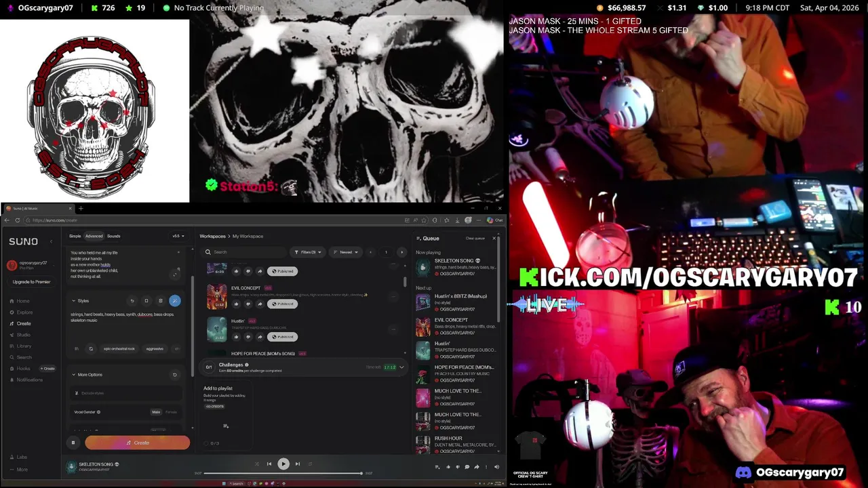The image size is (868, 488).
Task: Like the EVIL CONCEPT song
Action: [237, 304]
